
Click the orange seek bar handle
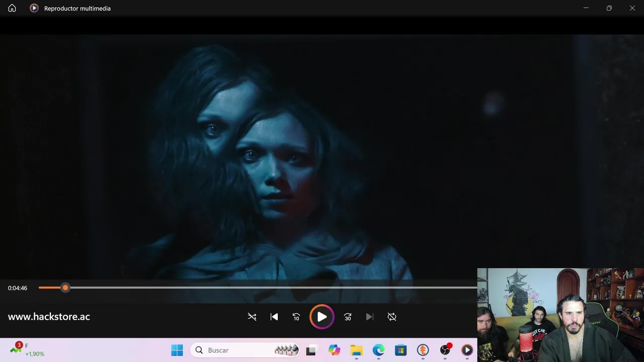tap(65, 288)
